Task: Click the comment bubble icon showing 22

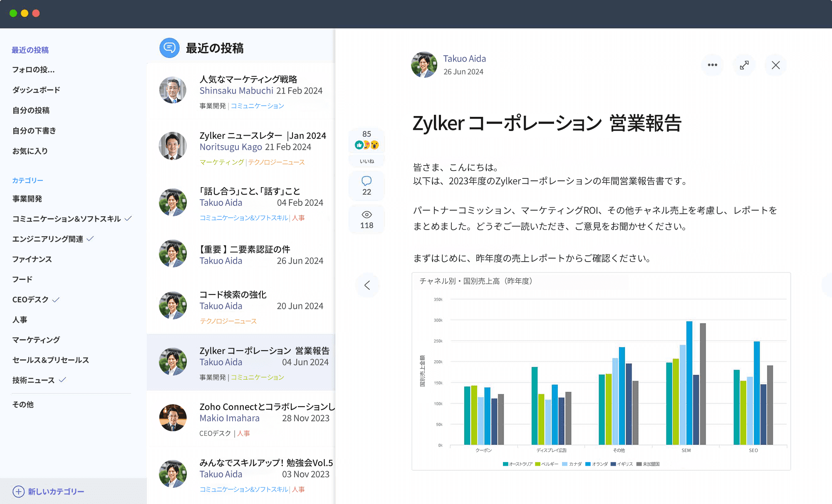Action: click(366, 181)
